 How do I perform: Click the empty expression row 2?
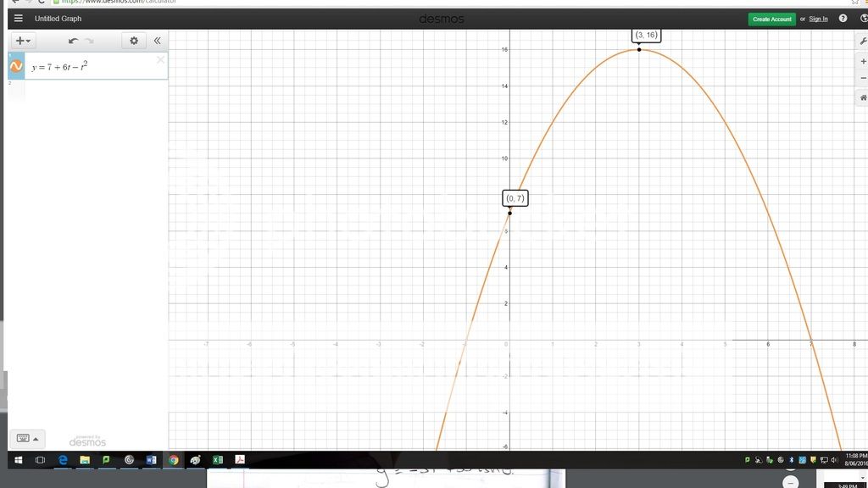(88, 91)
